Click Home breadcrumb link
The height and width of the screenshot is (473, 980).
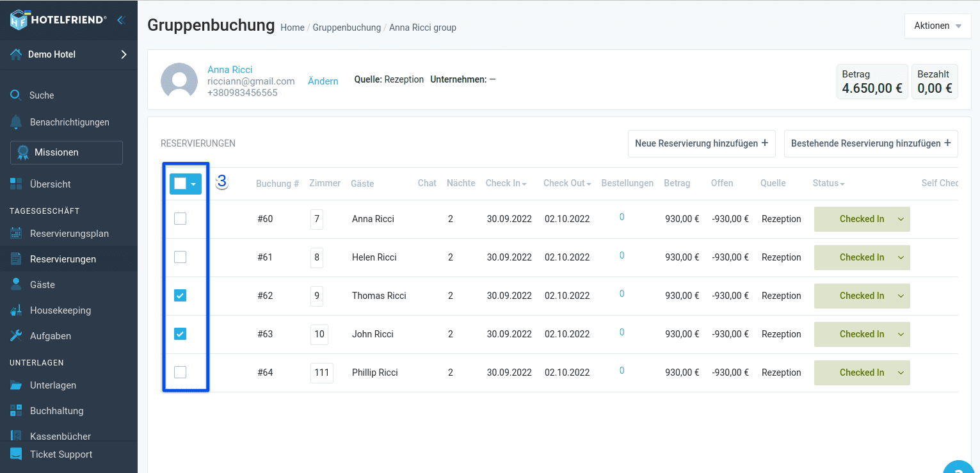(x=293, y=28)
